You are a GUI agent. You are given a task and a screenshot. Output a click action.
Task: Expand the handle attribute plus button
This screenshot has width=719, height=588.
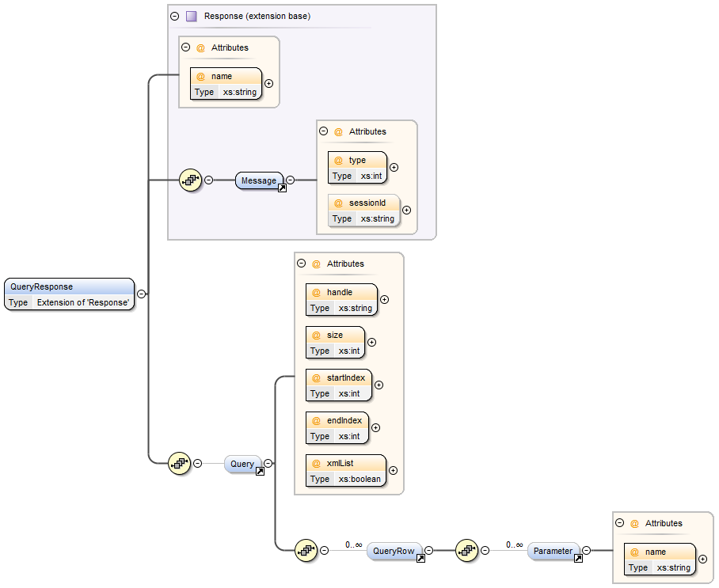(384, 300)
